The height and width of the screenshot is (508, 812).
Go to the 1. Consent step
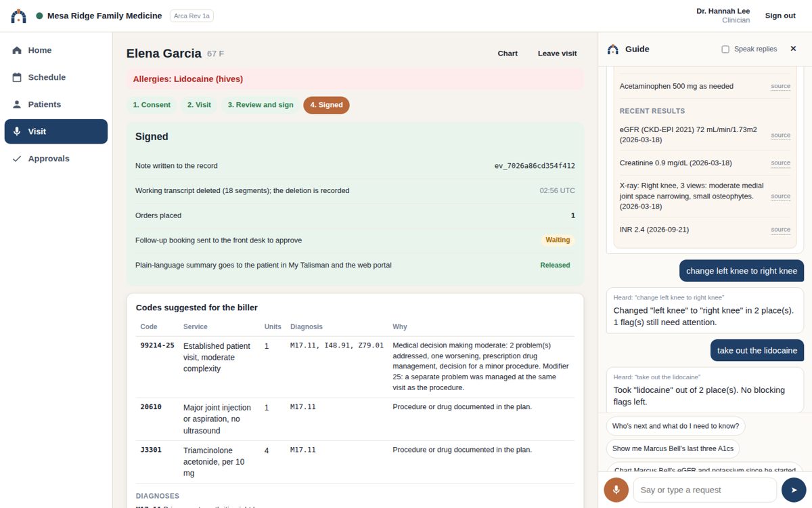pos(152,105)
